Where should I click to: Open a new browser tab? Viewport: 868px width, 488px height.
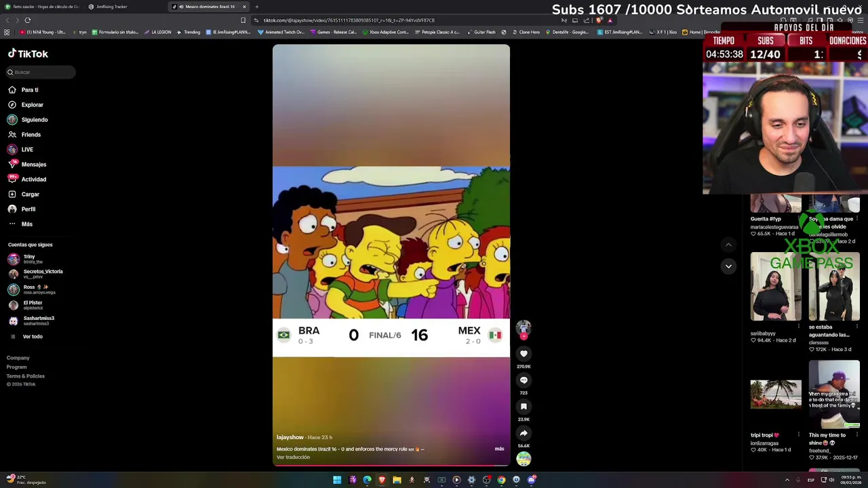click(x=257, y=7)
